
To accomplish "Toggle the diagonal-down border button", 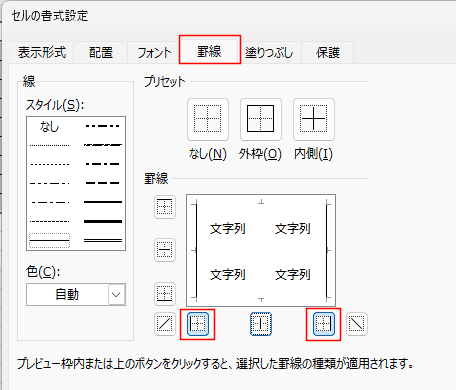I will pyautogui.click(x=357, y=324).
